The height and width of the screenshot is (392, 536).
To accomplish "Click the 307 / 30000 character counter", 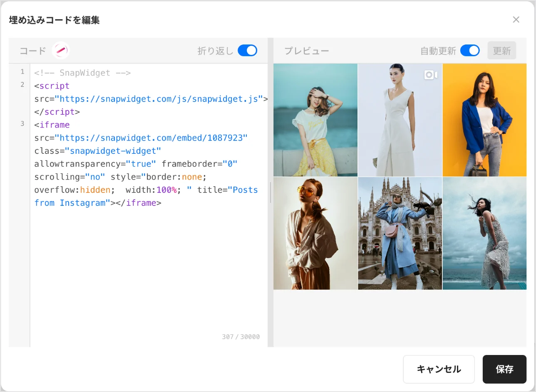I will pos(241,337).
